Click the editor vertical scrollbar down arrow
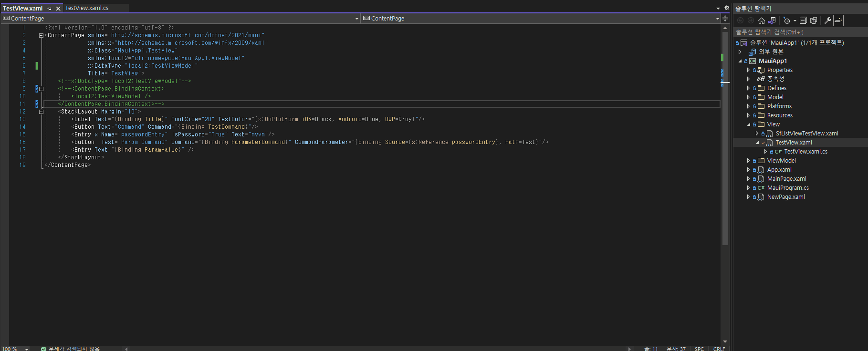The height and width of the screenshot is (351, 868). click(725, 341)
